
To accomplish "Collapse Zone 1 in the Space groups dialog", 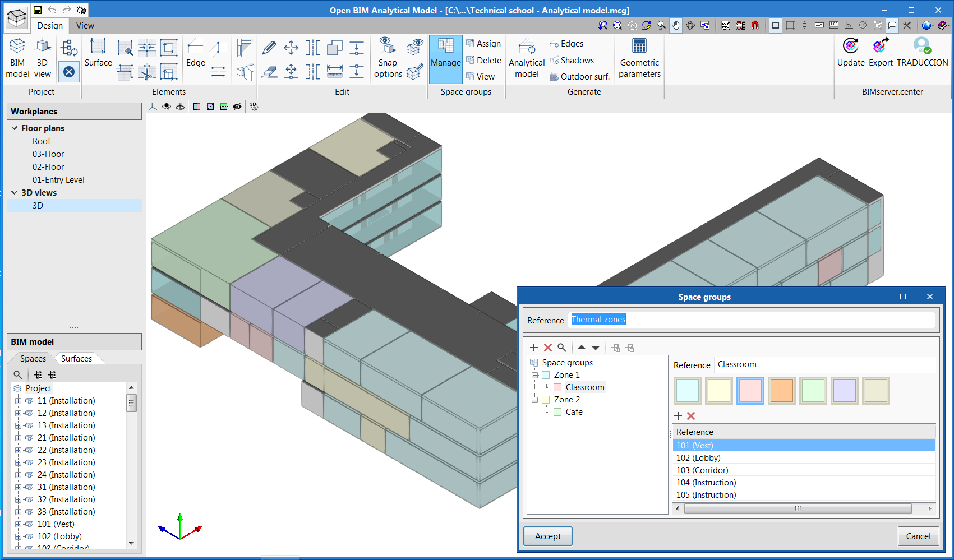I will [x=535, y=374].
